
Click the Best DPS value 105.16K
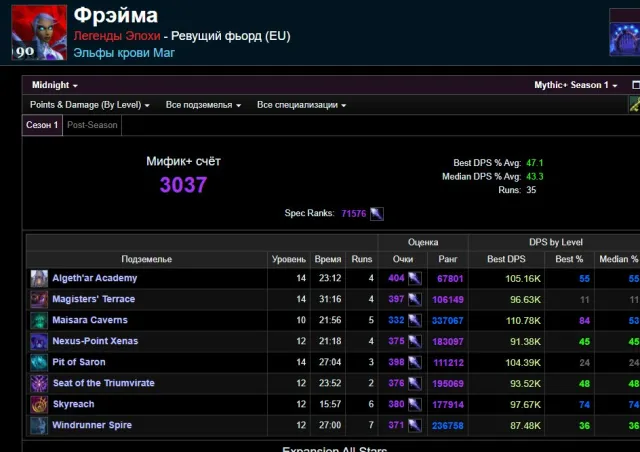click(523, 279)
